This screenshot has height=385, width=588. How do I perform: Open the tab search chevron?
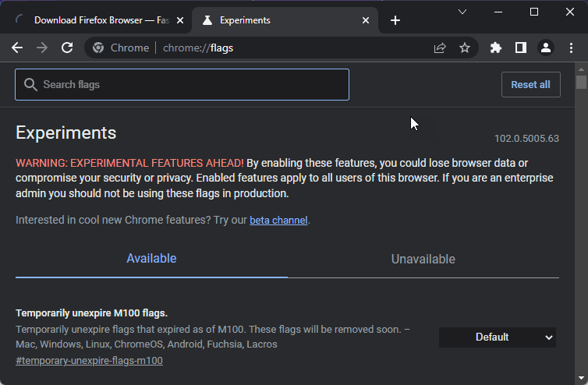click(x=462, y=12)
